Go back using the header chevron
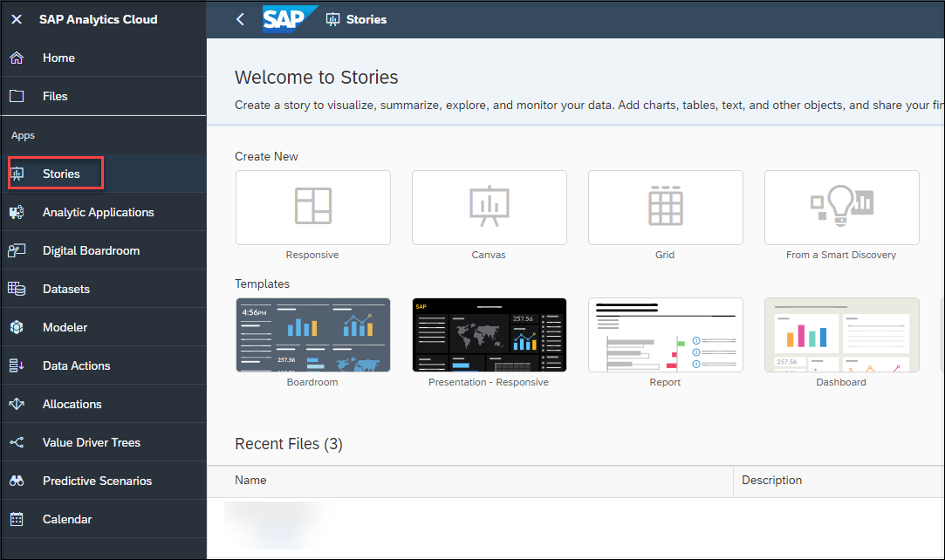Screen dimensions: 945x560 (x=240, y=19)
